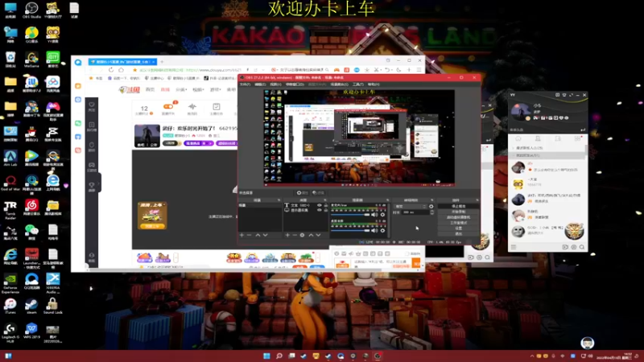
Task: Open YY contacts tab icon
Action: (x=538, y=138)
